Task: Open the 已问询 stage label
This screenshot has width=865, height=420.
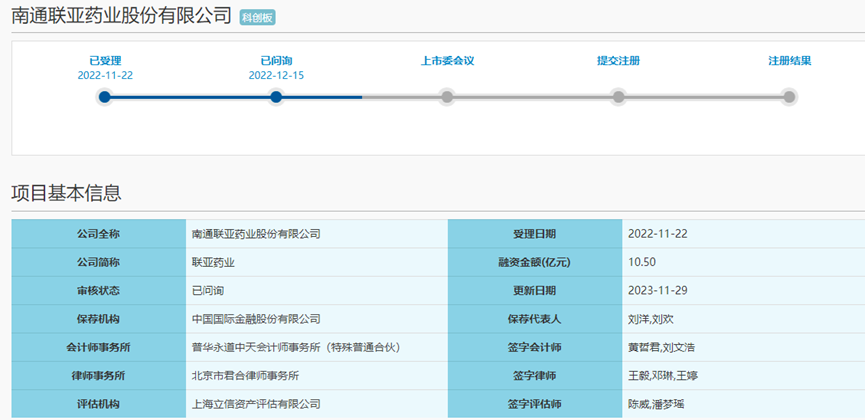Action: tap(276, 61)
